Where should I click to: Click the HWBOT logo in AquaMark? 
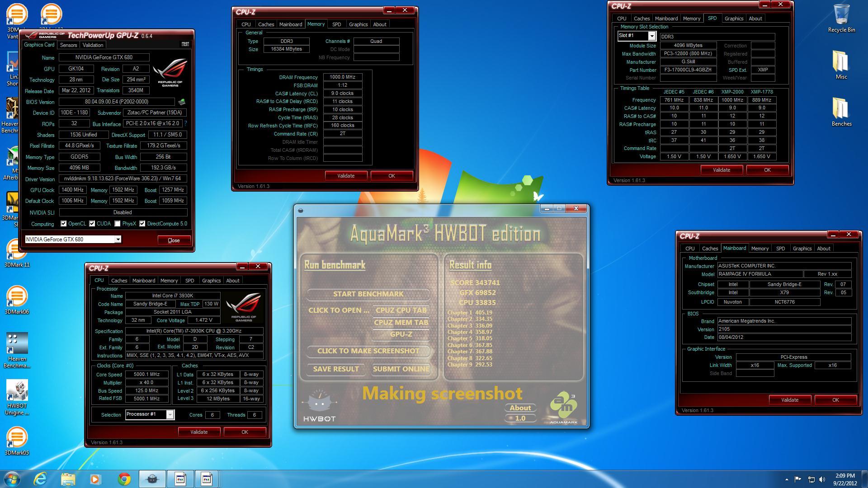pos(319,406)
